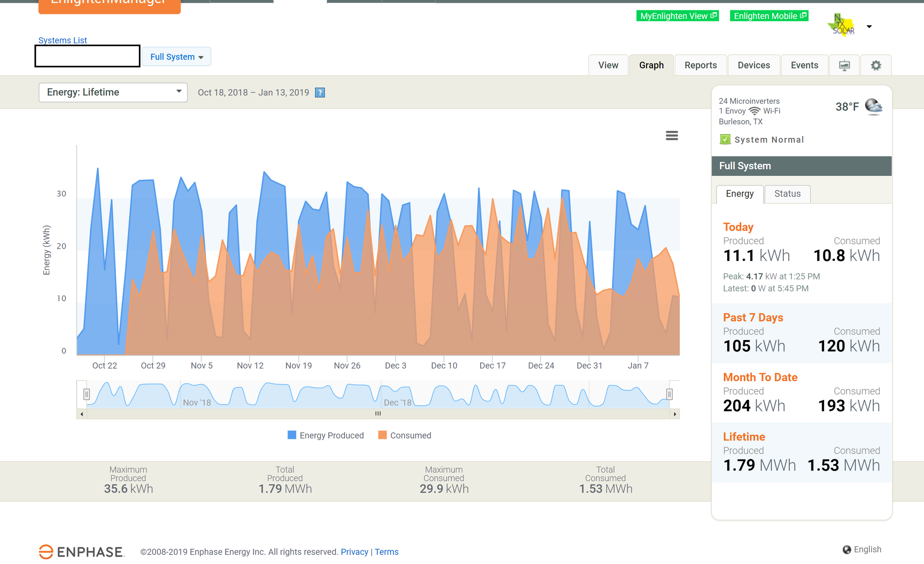Go to Systems List link
Viewport: 924px width, 564px height.
[62, 40]
